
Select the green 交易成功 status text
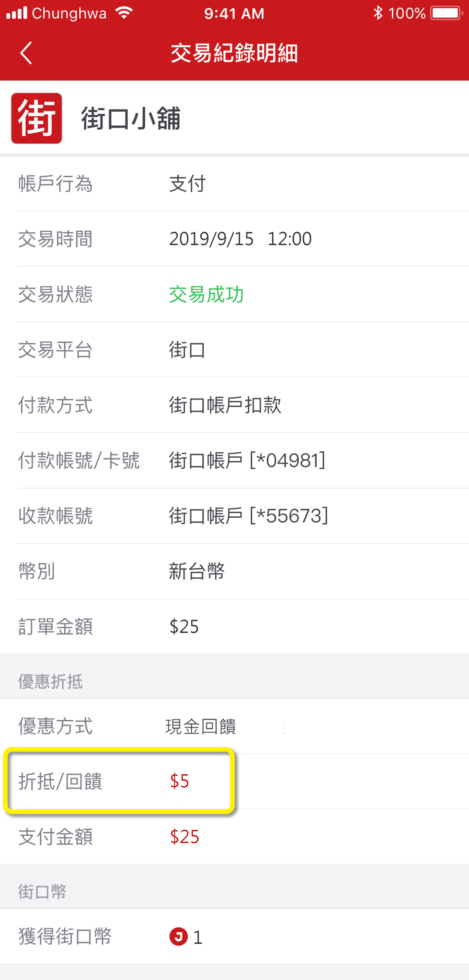pos(206,294)
